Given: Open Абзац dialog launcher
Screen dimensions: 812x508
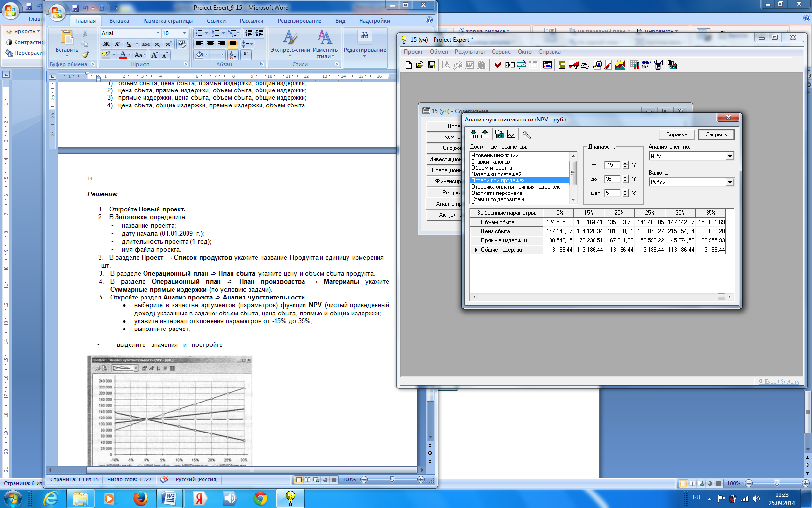Looking at the screenshot, I should (261, 64).
